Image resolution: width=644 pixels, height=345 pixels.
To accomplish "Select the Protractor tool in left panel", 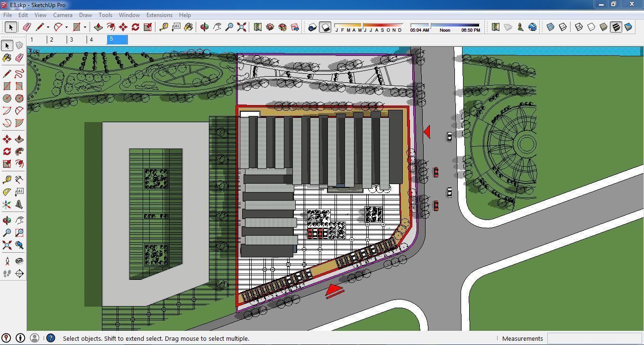I will point(7,192).
